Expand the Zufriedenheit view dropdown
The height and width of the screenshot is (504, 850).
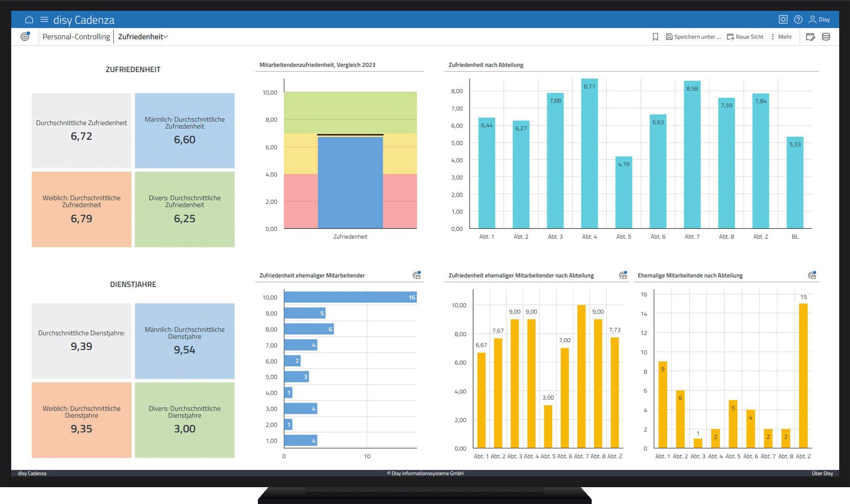pyautogui.click(x=143, y=37)
